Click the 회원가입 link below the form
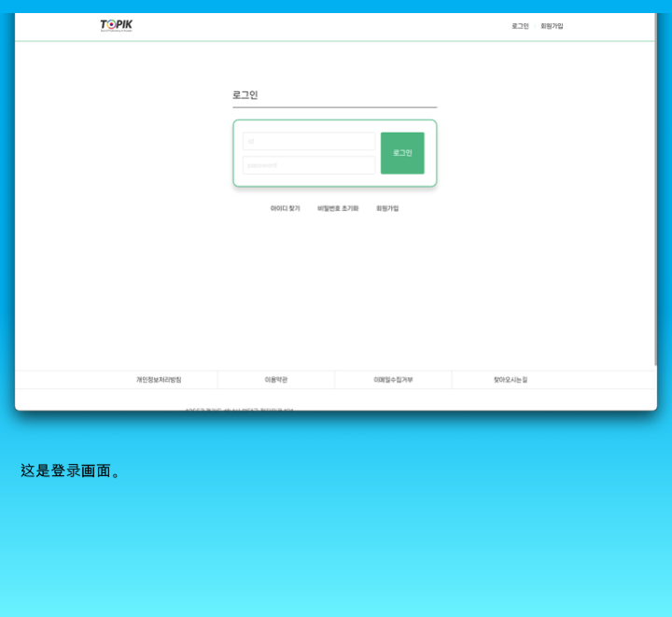672x617 pixels. point(387,208)
